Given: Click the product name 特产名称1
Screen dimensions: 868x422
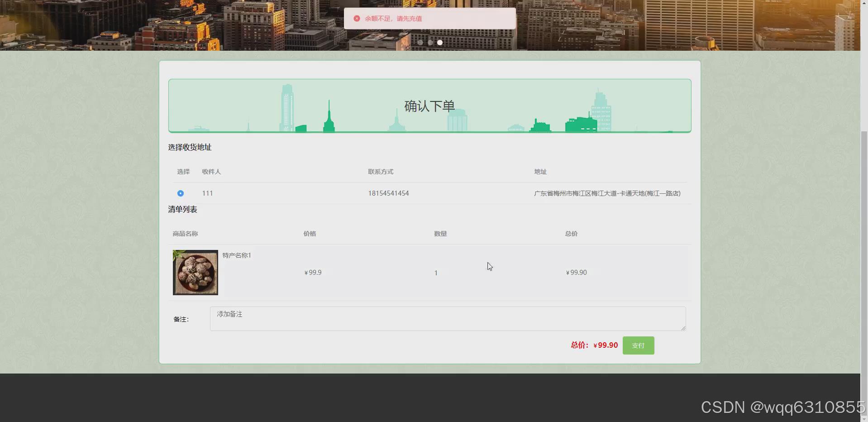Looking at the screenshot, I should coord(237,255).
